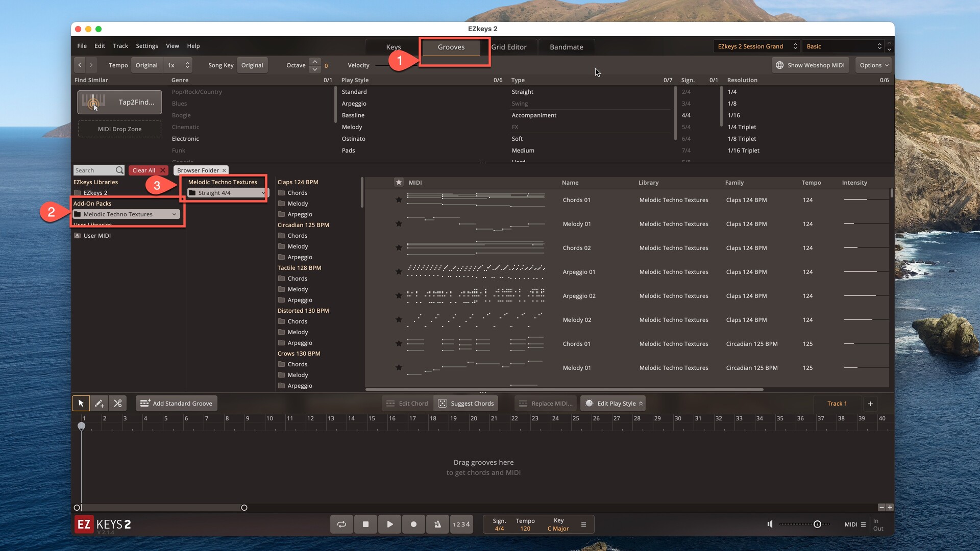Select the pencil draw tool
Viewport: 980px width, 551px height.
[x=99, y=403]
